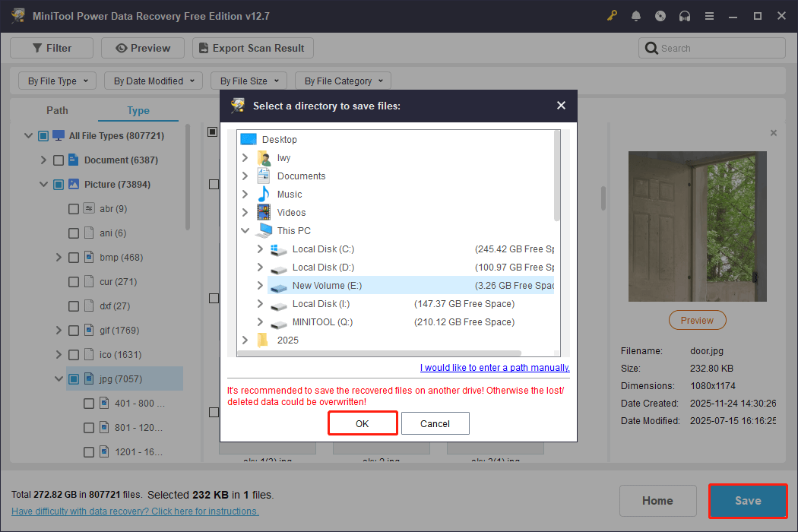Click the link to enter a path manually

tap(494, 367)
